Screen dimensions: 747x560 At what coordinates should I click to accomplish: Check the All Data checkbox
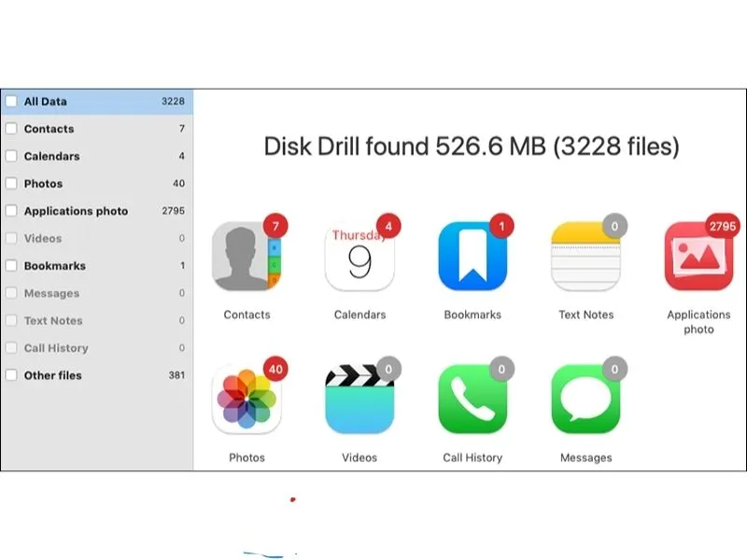(11, 101)
